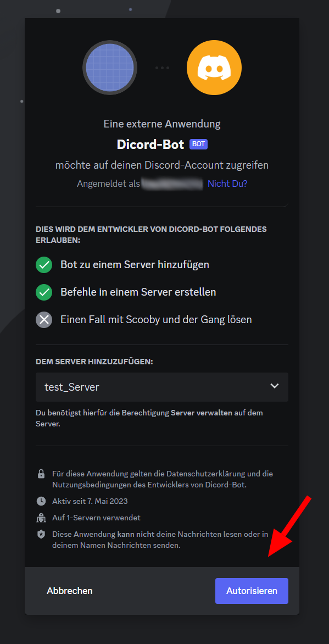Screen dimensions: 329x644
Task: Click the blurred account name after 'Angemeldet als'
Action: pos(171,183)
